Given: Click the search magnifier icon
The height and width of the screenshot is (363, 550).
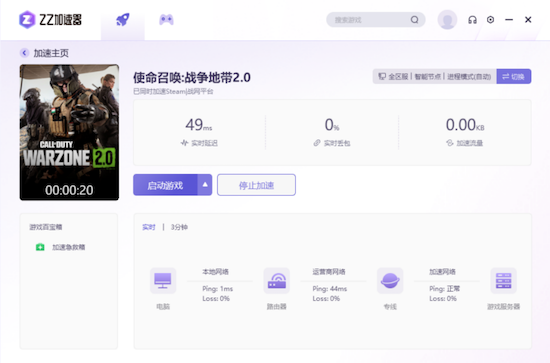Looking at the screenshot, I should pyautogui.click(x=415, y=20).
